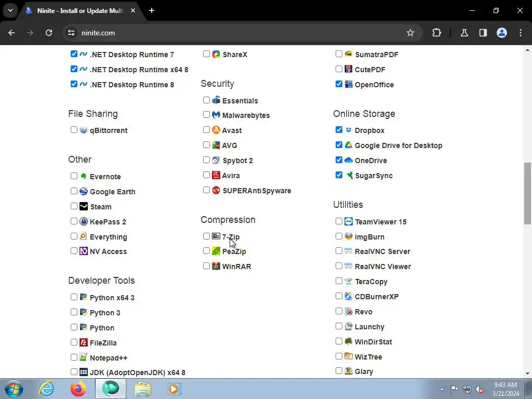532x399 pixels.
Task: Click the Dropbox icon
Action: tap(349, 130)
